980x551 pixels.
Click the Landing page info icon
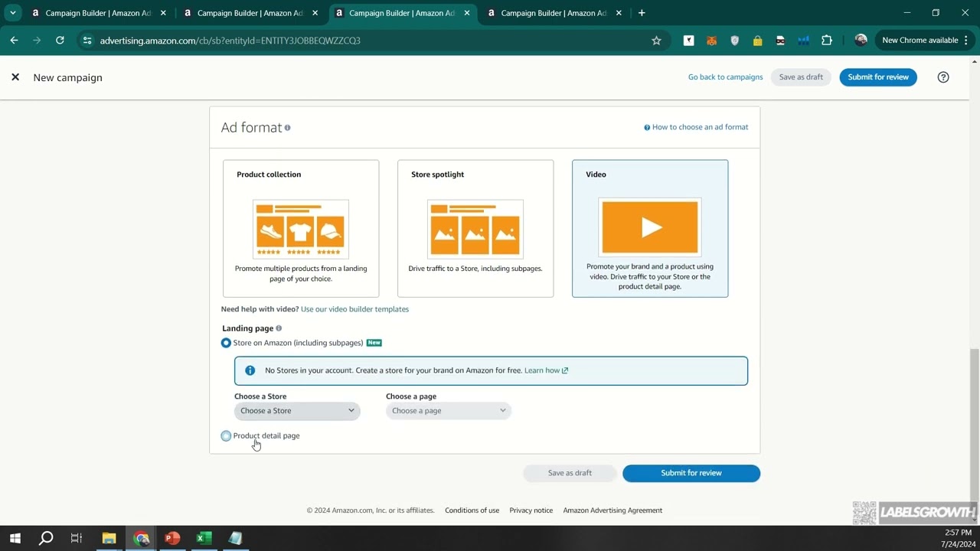point(279,328)
